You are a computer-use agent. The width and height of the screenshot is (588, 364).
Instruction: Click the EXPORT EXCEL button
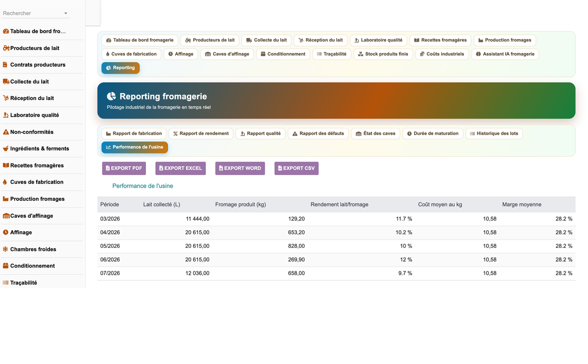(x=180, y=169)
